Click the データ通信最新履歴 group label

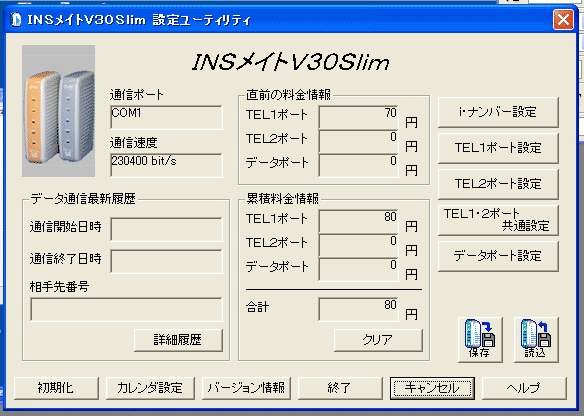point(83,199)
